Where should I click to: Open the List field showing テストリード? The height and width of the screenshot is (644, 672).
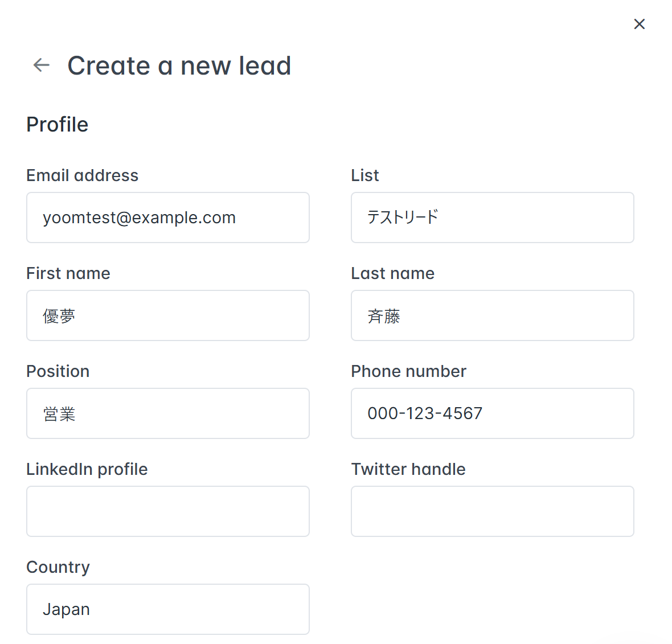coord(492,218)
